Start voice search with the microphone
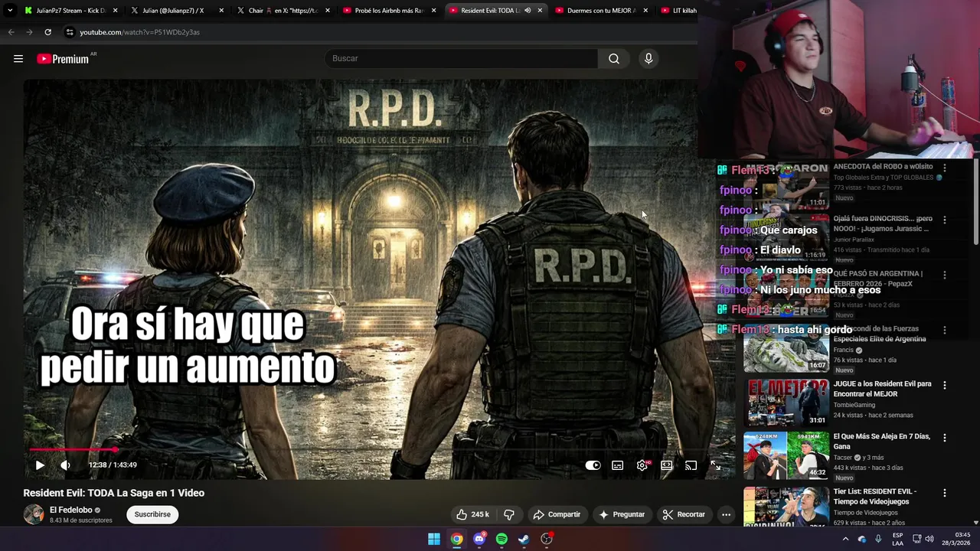Screen dimensions: 980x551 coord(648,59)
